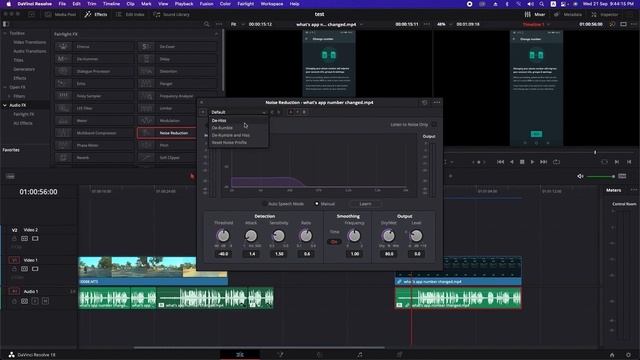Open the Metadata panel
The image size is (640, 360).
click(x=568, y=14)
